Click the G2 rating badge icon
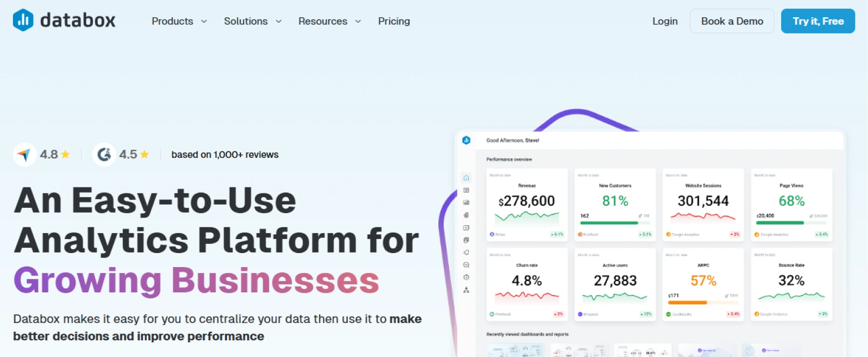 point(104,155)
